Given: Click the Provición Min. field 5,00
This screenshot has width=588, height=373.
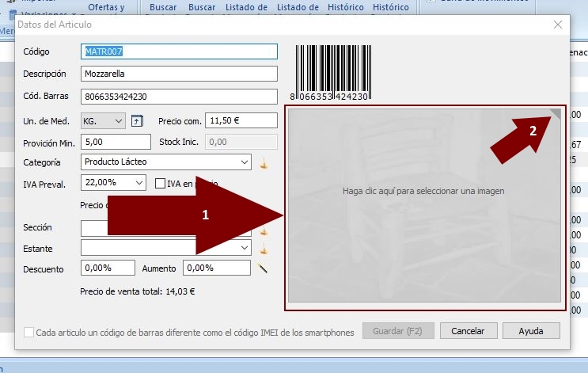Looking at the screenshot, I should click(116, 142).
